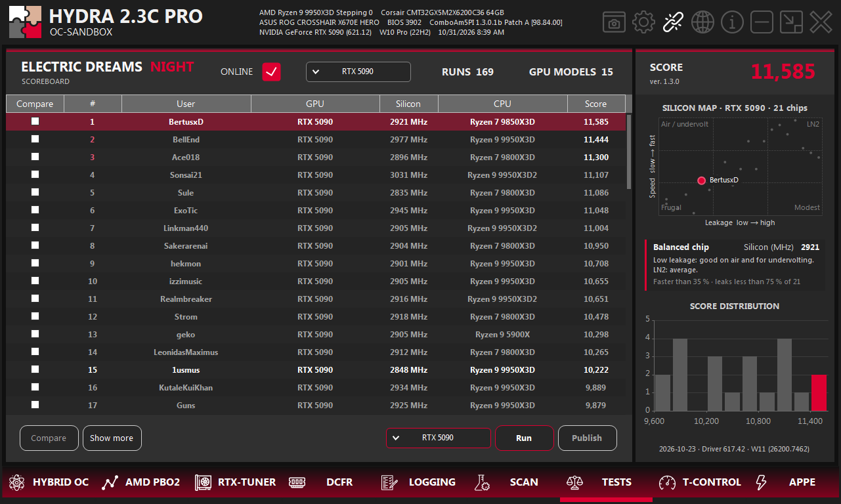Viewport: 841px width, 504px height.
Task: Open the RTX 5090 dropdown beside Run
Action: 439,438
